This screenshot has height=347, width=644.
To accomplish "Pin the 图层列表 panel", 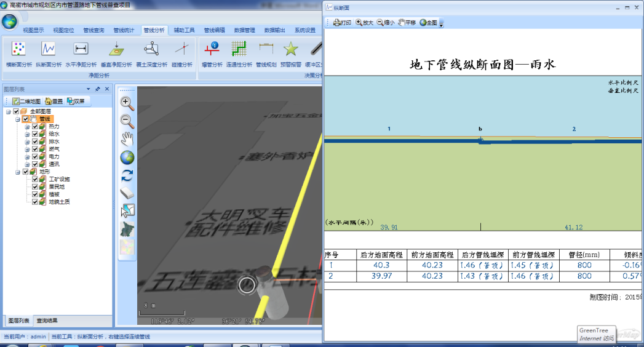I will [x=98, y=89].
